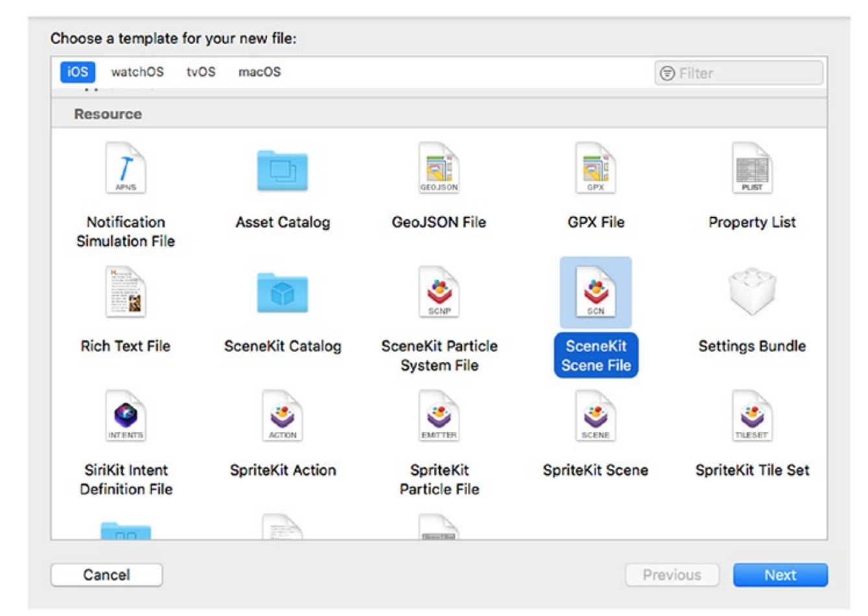The image size is (868, 616).
Task: Choose the SpriteKit Scene template icon
Action: (x=596, y=416)
